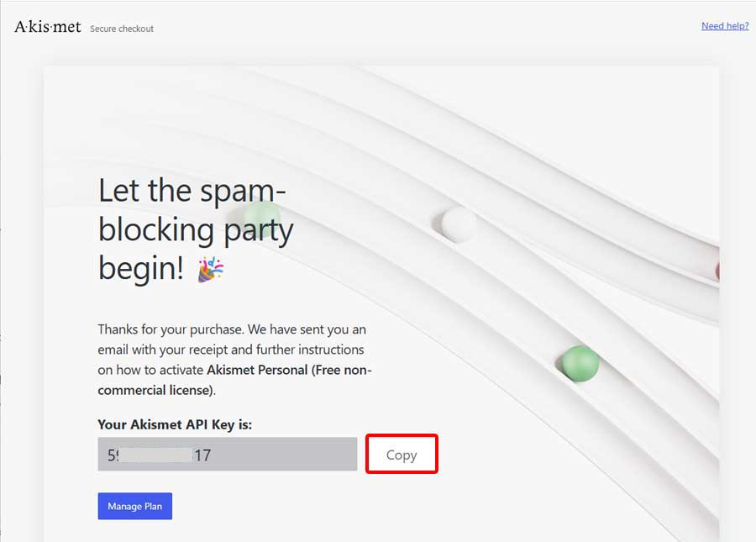756x542 pixels.
Task: Click the Akismet logo
Action: [x=48, y=27]
